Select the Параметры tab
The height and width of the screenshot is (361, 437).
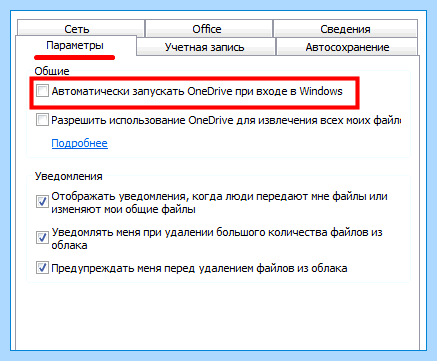pos(75,45)
